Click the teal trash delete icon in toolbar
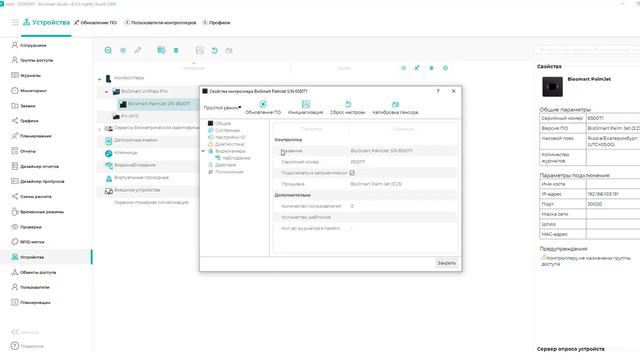The width and height of the screenshot is (640, 360). coord(176,50)
